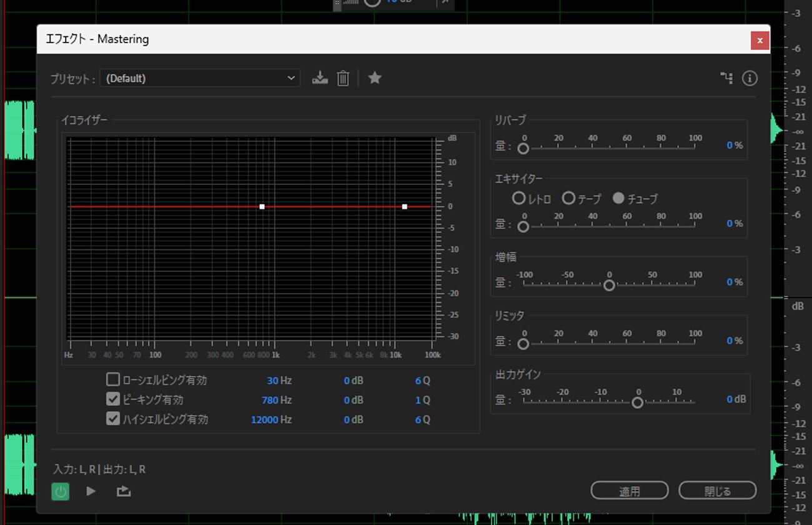Close the Mastering effect window with the red X

760,40
